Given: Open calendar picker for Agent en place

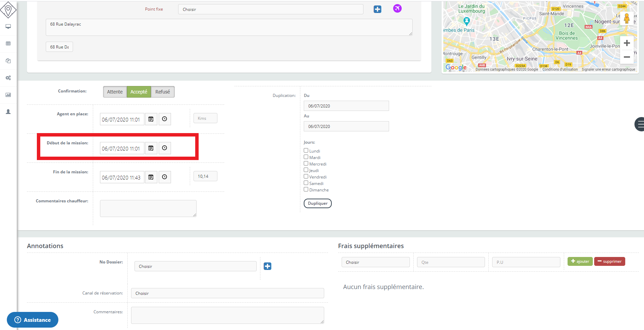Looking at the screenshot, I should (151, 119).
